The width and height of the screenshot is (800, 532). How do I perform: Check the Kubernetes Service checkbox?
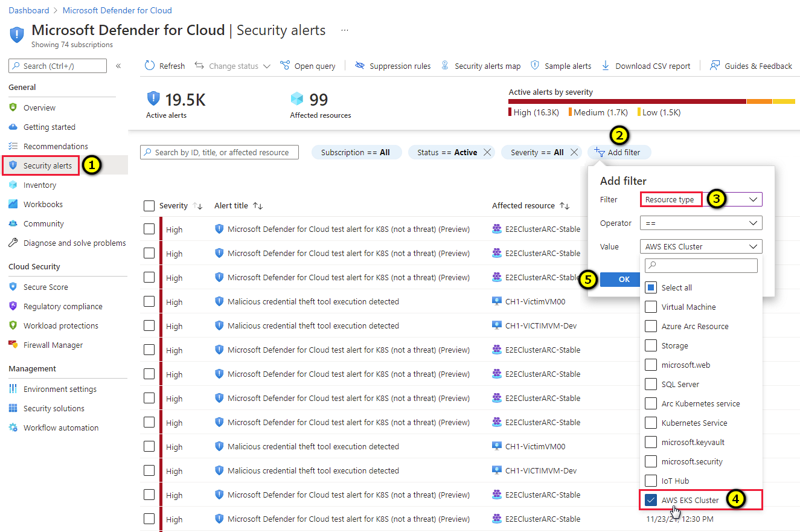[x=650, y=423]
